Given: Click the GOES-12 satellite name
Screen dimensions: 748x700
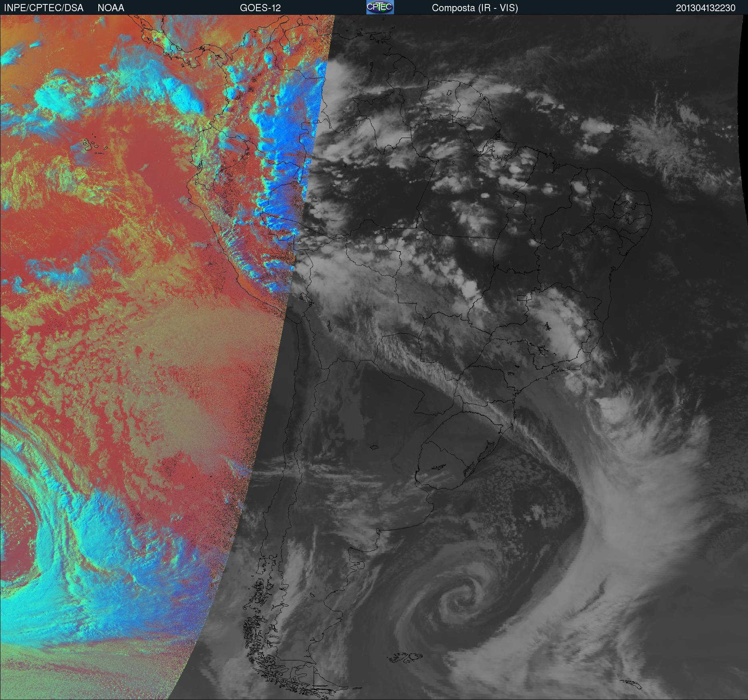Looking at the screenshot, I should click(260, 8).
